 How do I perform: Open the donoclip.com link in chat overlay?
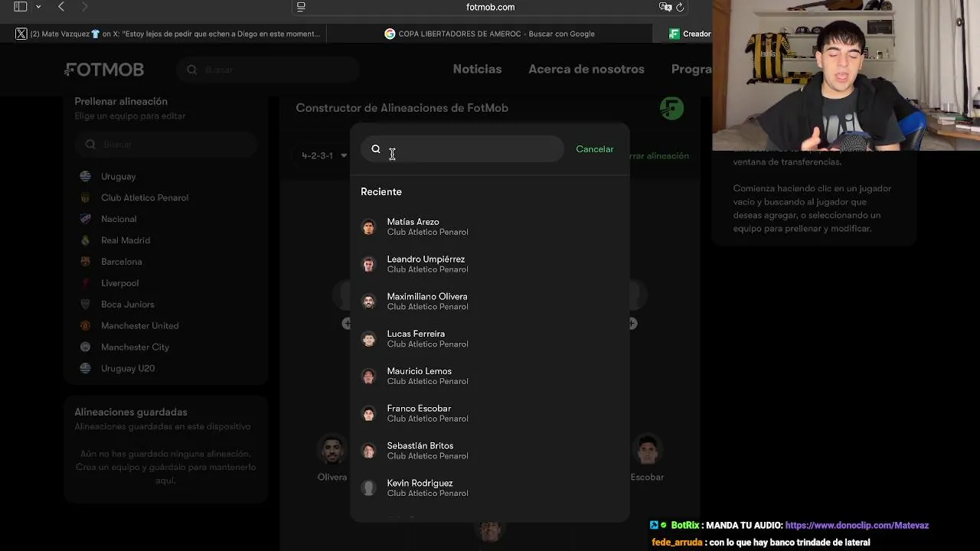click(x=857, y=526)
